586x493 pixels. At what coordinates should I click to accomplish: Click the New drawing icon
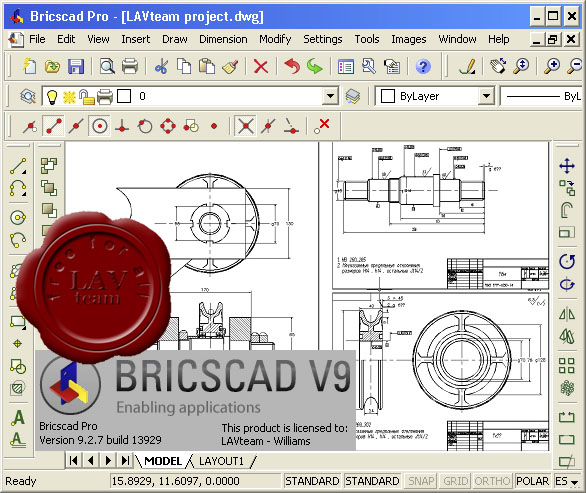[30, 67]
